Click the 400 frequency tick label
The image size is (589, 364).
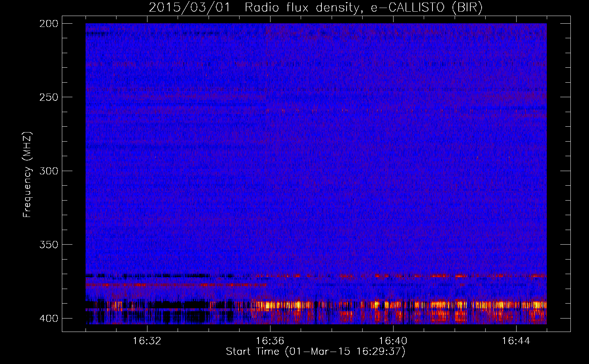(49, 318)
